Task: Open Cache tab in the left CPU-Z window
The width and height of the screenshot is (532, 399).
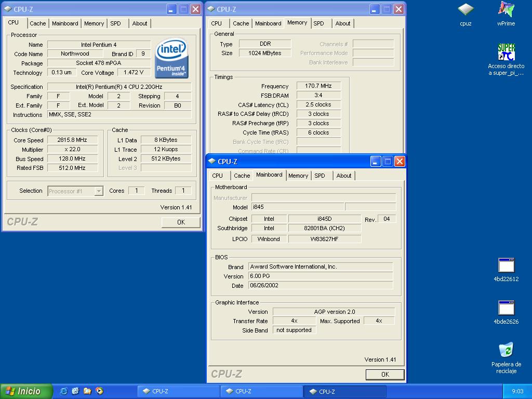Action: [x=37, y=23]
